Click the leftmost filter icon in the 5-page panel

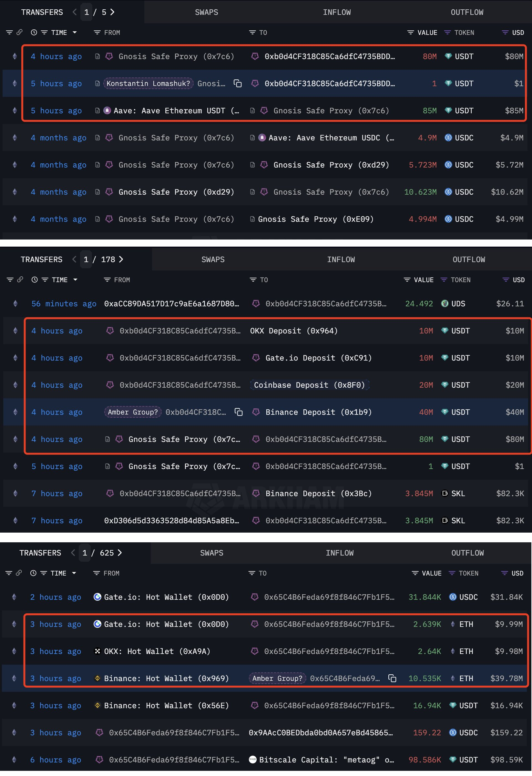pyautogui.click(x=9, y=32)
